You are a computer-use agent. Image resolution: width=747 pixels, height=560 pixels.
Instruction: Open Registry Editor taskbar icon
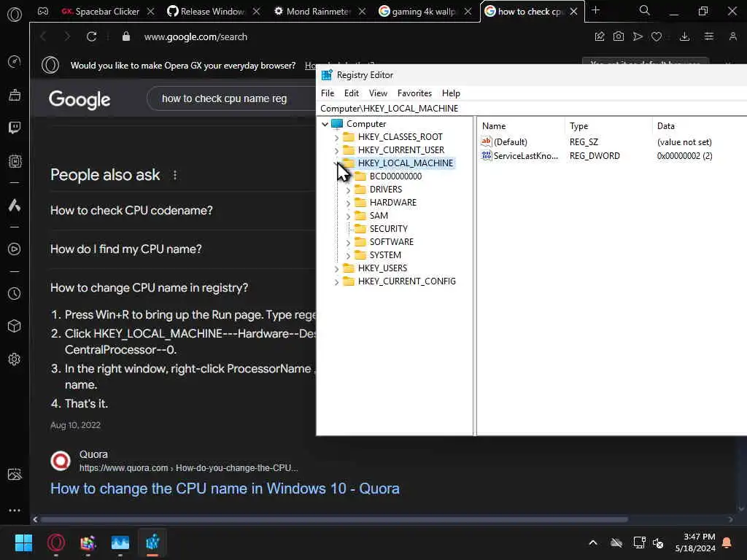(152, 542)
